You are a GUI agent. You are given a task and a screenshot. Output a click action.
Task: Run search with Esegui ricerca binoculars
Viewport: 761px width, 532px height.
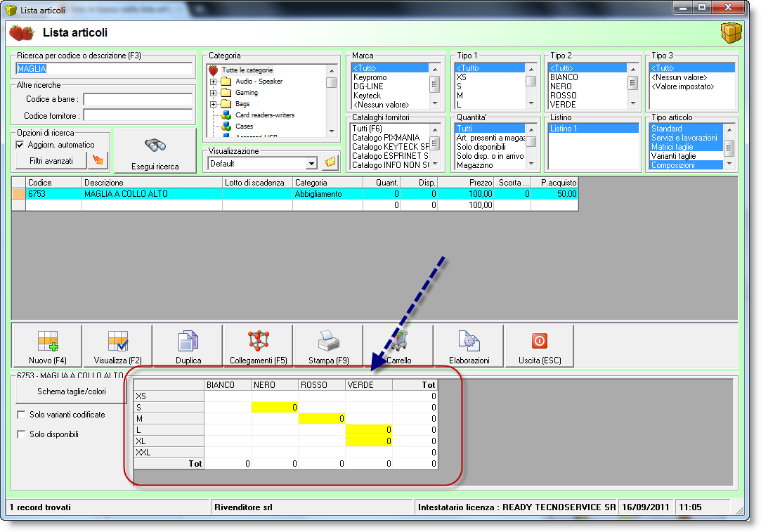[155, 150]
